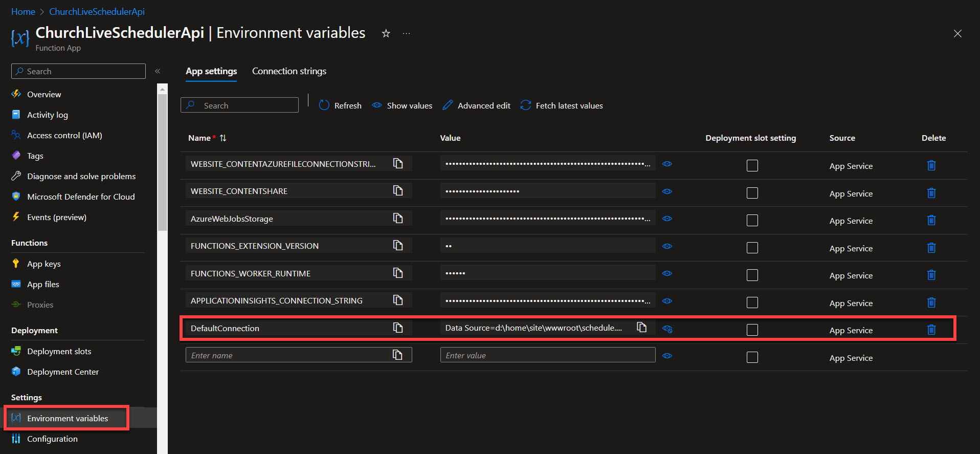Delete the APPLICATIONINSIGHTS_CONNECTION_STRING setting
This screenshot has width=980, height=454.
point(931,302)
